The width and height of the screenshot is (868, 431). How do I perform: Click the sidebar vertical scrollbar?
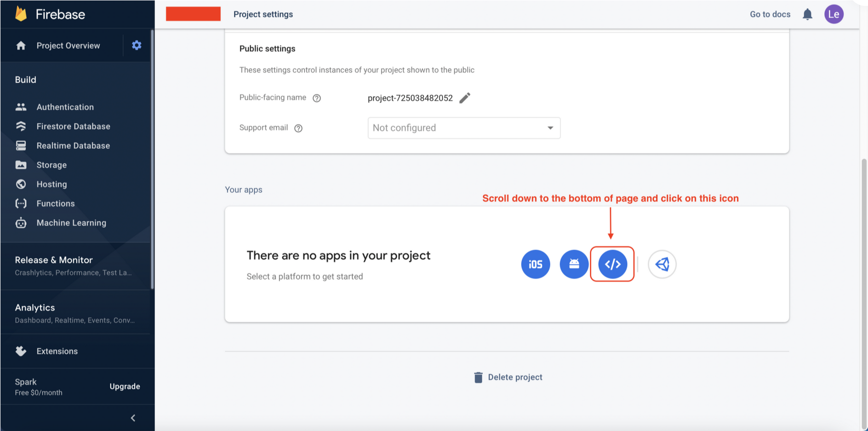pos(152,159)
